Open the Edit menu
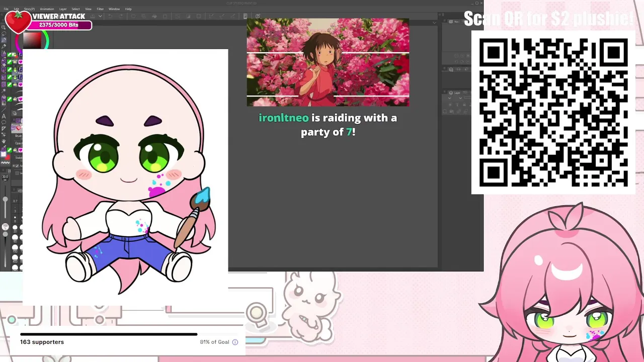The height and width of the screenshot is (362, 644). pos(16,9)
